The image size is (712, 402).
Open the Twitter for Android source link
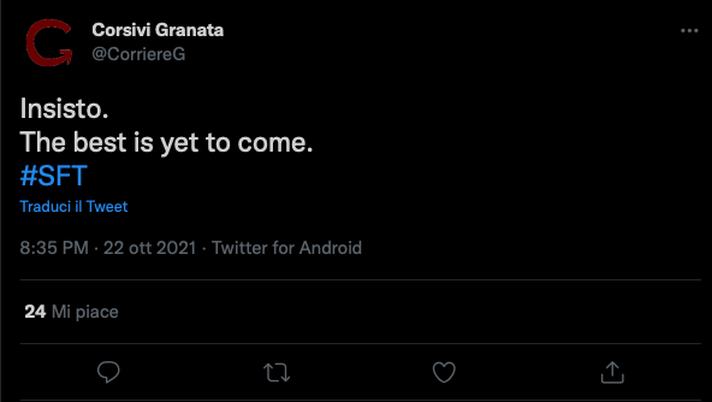click(x=287, y=248)
